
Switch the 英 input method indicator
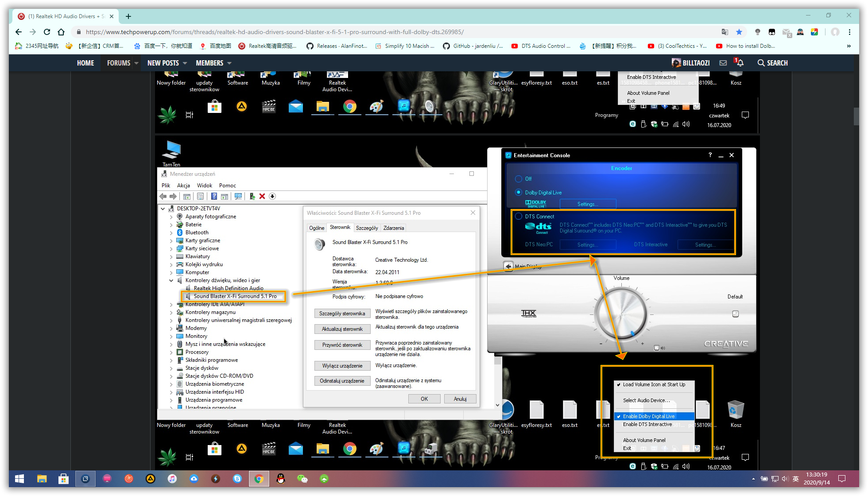796,479
